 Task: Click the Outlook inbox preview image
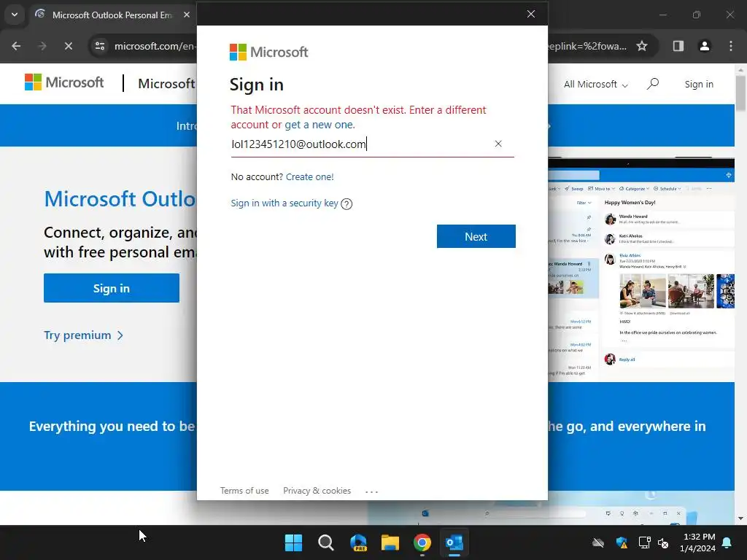click(x=641, y=270)
